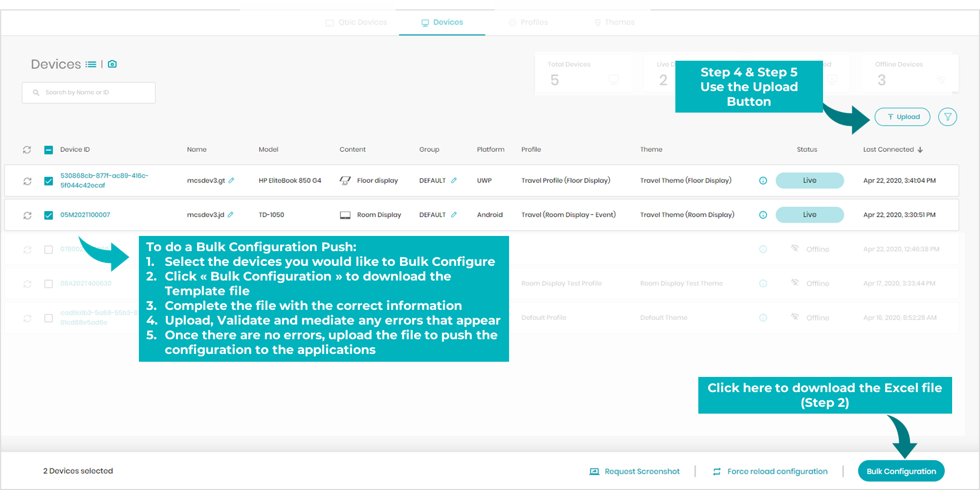Click refresh-all icon in table header

27,150
